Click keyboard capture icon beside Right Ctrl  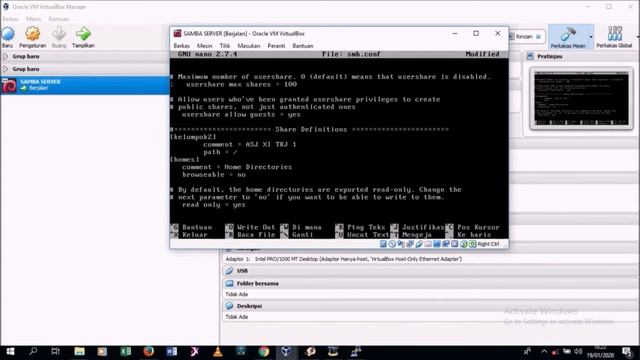click(x=473, y=244)
